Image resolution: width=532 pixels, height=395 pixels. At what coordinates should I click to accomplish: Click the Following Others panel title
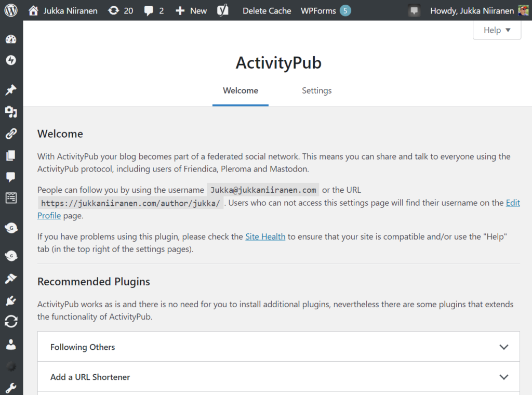[x=83, y=347]
